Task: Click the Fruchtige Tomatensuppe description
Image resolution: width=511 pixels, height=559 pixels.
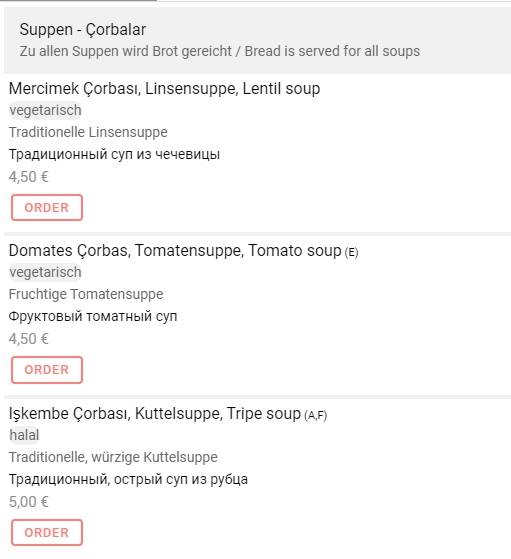Action: coord(86,294)
